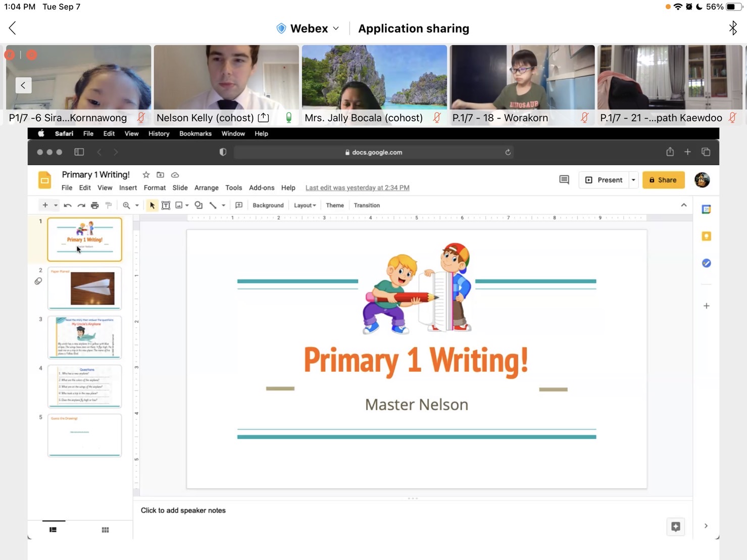This screenshot has height=560, width=747.
Task: Expand new slide layout dropdown
Action: (56, 206)
